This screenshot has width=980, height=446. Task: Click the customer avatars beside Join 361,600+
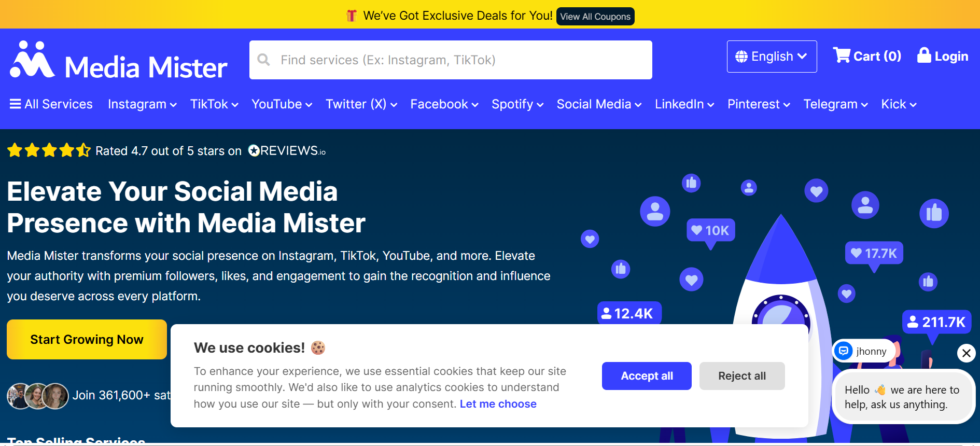click(38, 396)
